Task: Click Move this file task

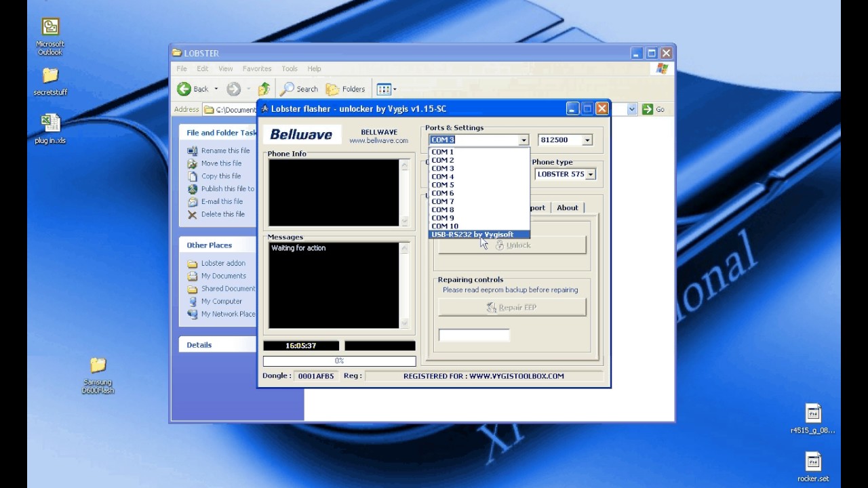Action: point(214,163)
